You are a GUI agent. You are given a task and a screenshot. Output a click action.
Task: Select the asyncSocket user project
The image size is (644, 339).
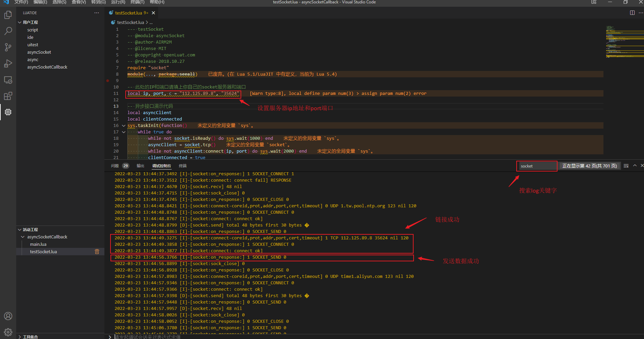[x=39, y=52]
